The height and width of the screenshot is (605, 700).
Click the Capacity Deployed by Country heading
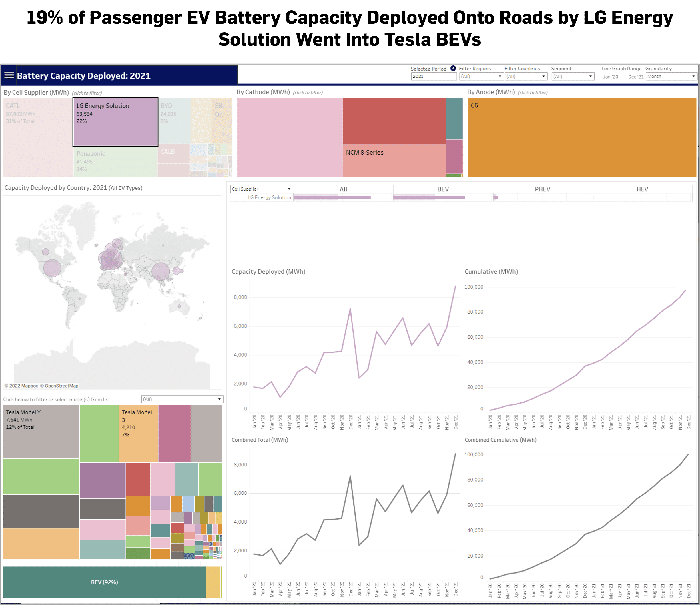73,188
